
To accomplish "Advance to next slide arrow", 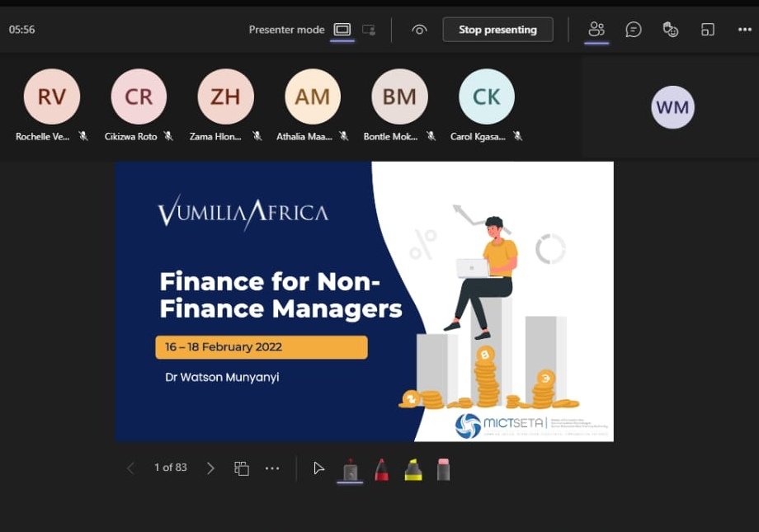I will coord(210,468).
